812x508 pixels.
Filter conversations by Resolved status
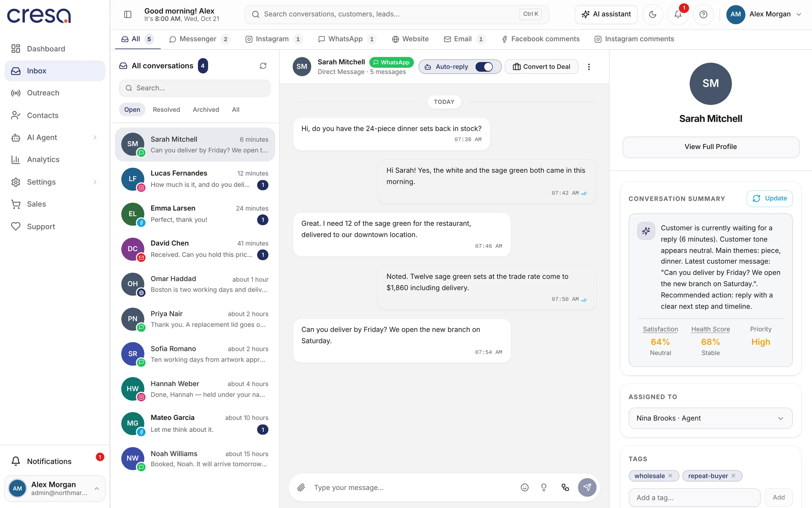click(x=166, y=110)
